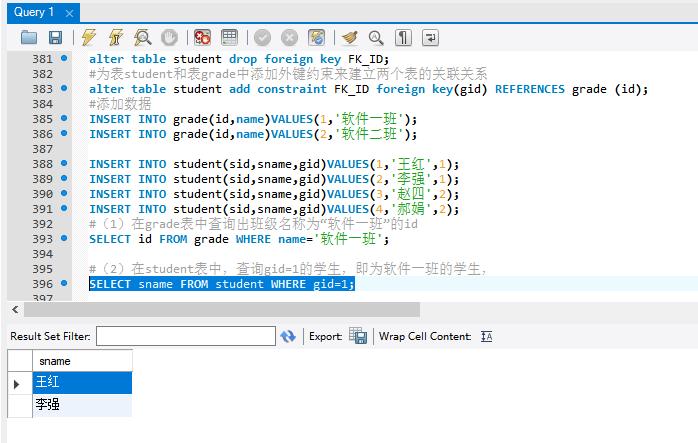Image resolution: width=698 pixels, height=443 pixels.
Task: Rollback transaction X icon
Action: coord(289,38)
